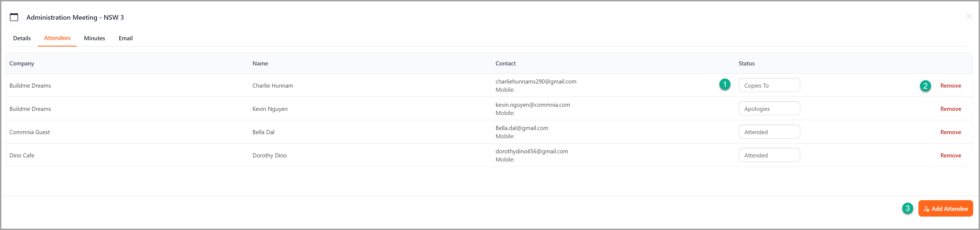Image resolution: width=980 pixels, height=230 pixels.
Task: Open status dropdown for Charlie Hunnam
Action: click(769, 85)
